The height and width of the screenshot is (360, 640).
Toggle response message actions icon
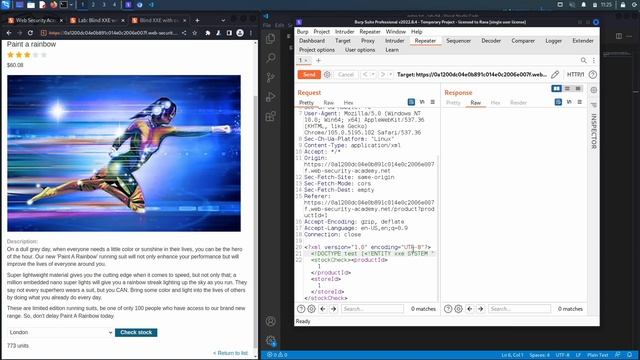pos(558,102)
